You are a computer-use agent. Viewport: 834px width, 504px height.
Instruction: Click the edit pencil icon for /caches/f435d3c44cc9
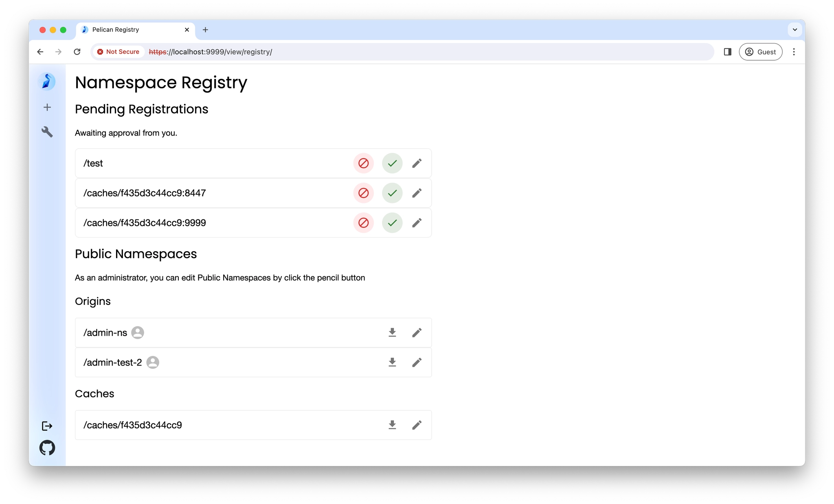[x=417, y=425]
